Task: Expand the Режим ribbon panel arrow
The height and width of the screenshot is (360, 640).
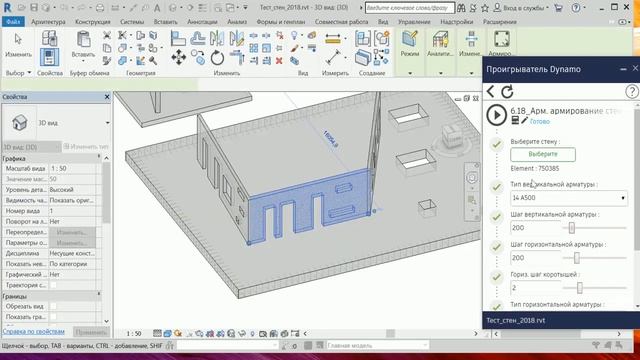Action: click(410, 73)
